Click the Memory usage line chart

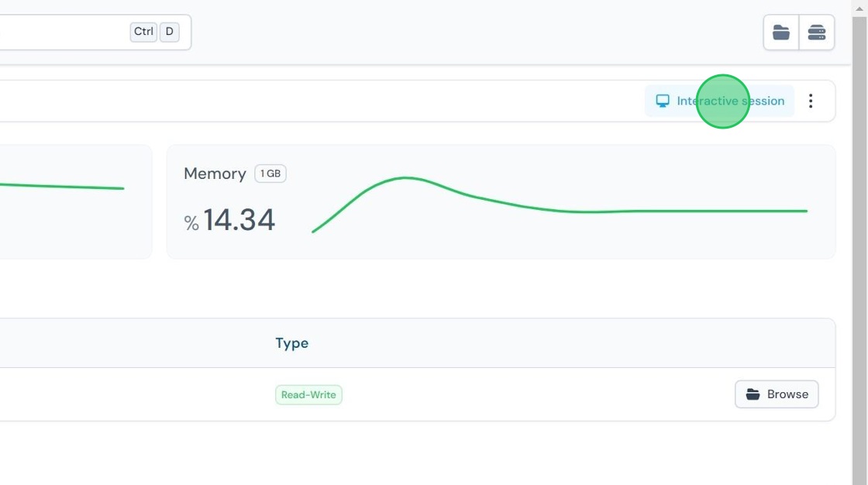coord(560,205)
